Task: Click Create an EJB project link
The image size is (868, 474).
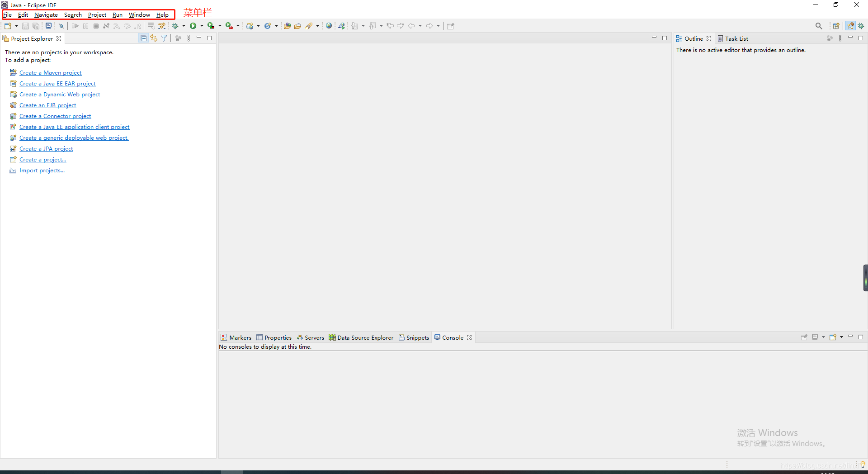Action: (48, 105)
